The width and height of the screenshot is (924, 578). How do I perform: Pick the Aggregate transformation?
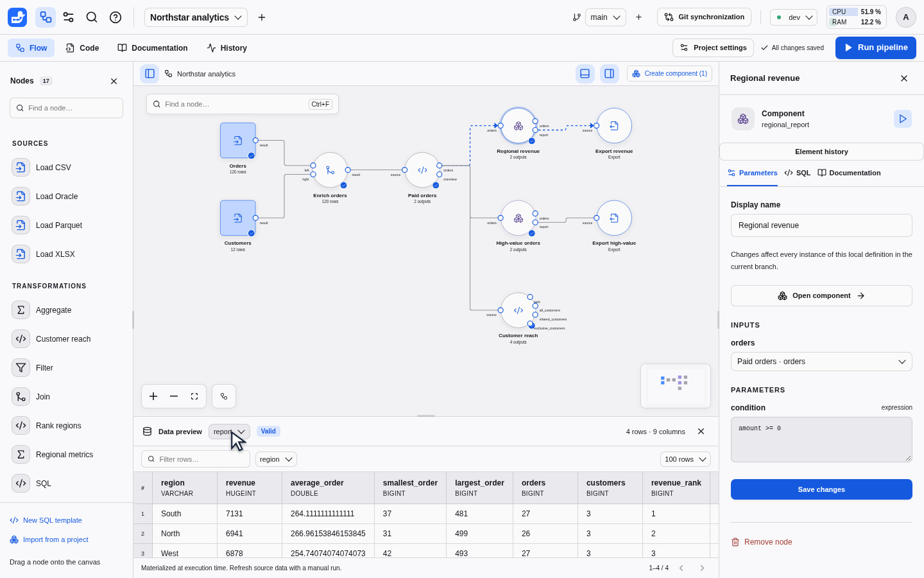[67, 310]
